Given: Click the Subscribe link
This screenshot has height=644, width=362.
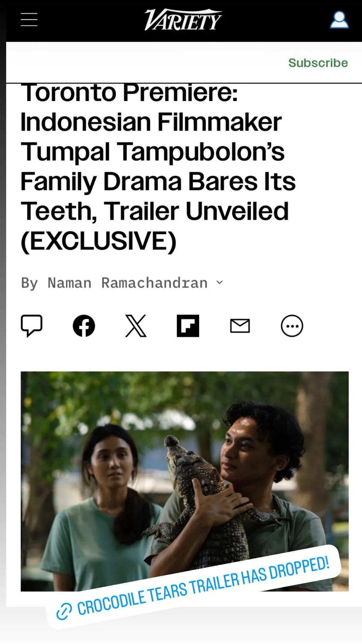Looking at the screenshot, I should [318, 63].
